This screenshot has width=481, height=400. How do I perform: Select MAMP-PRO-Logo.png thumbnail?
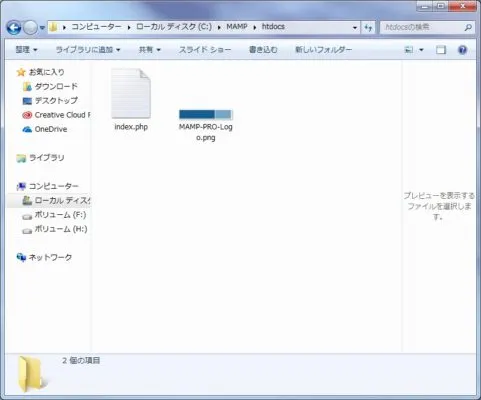click(x=206, y=115)
